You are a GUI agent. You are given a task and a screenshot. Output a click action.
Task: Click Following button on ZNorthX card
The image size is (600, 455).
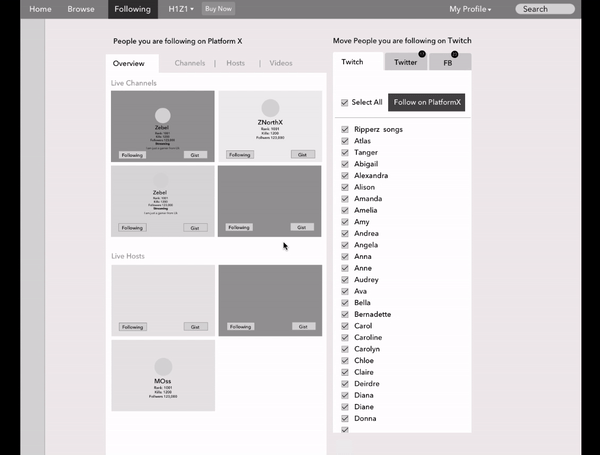[x=240, y=155]
